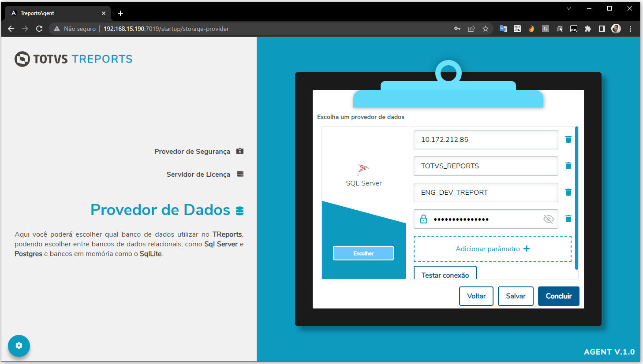Open the Chrome profile avatar
This screenshot has width=643, height=364.
616,29
